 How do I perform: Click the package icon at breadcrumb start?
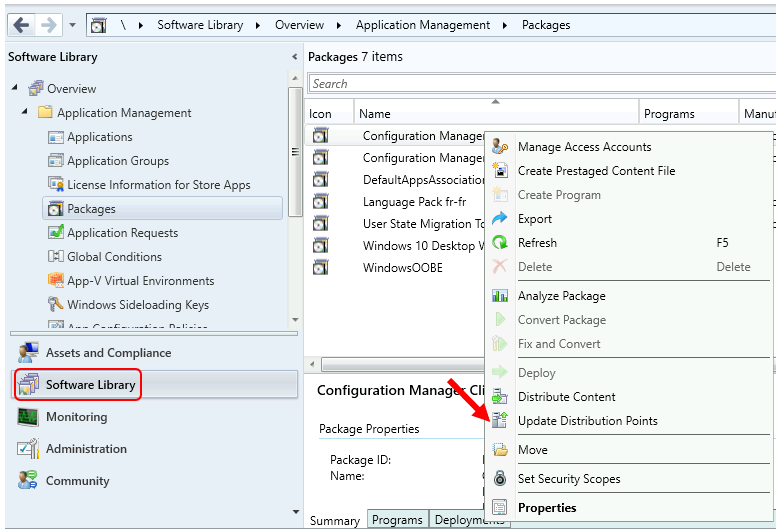point(99,25)
